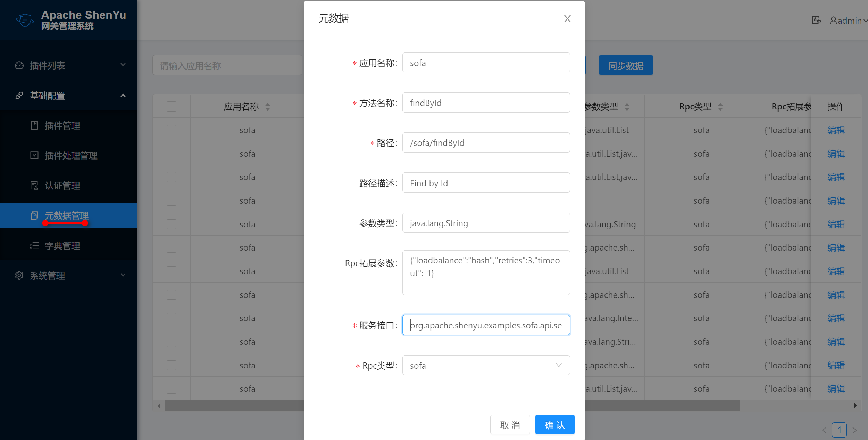The image size is (868, 440).
Task: Open the Rpc类型 sofa dropdown
Action: click(486, 365)
